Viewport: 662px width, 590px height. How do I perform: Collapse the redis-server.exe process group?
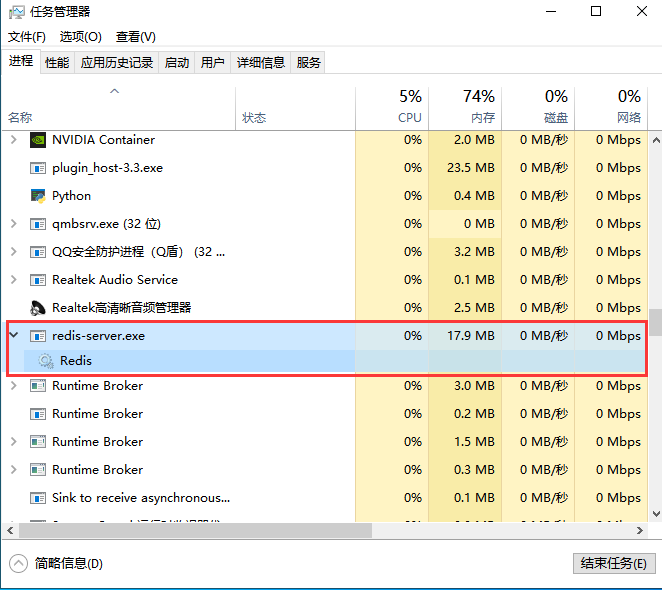(14, 336)
